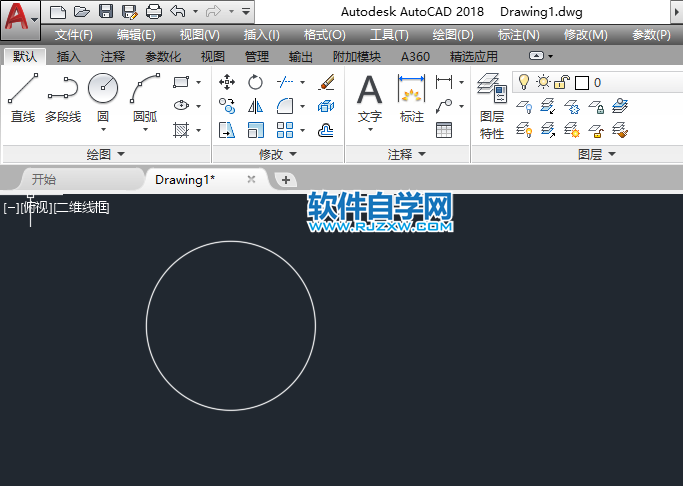Toggle the layer on/off lightbulb icon
Screen dimensions: 683x486
click(523, 82)
